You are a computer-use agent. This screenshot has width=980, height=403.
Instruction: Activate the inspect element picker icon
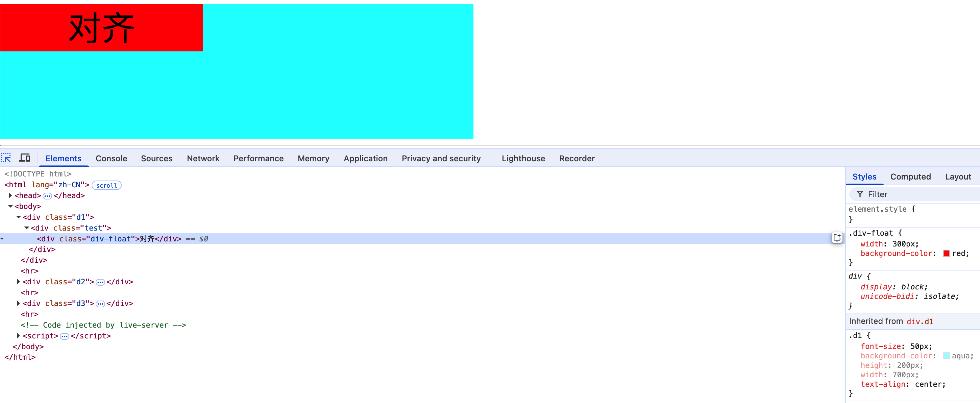(6, 158)
